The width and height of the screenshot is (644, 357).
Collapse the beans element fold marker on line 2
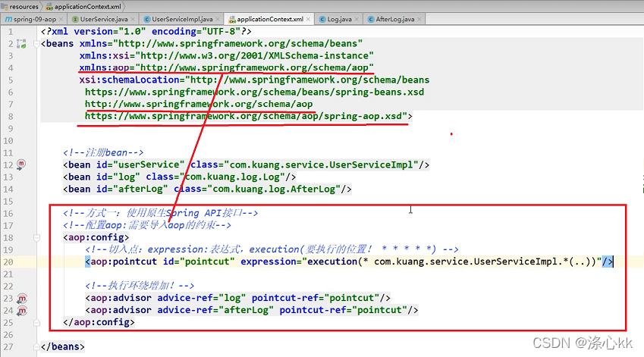[x=36, y=44]
